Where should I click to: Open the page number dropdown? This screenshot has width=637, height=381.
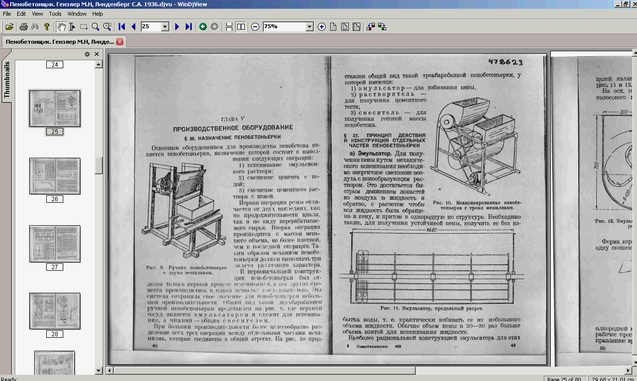165,27
